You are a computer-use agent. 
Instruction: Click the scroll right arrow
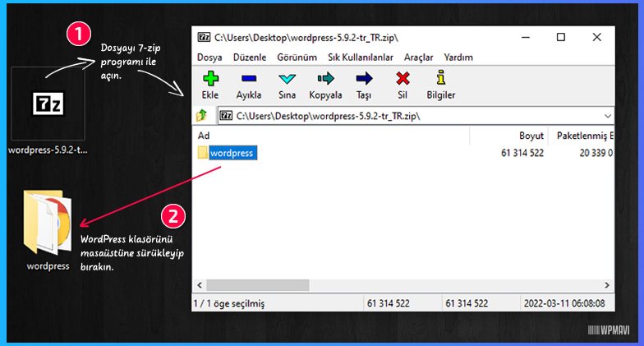[x=607, y=284]
